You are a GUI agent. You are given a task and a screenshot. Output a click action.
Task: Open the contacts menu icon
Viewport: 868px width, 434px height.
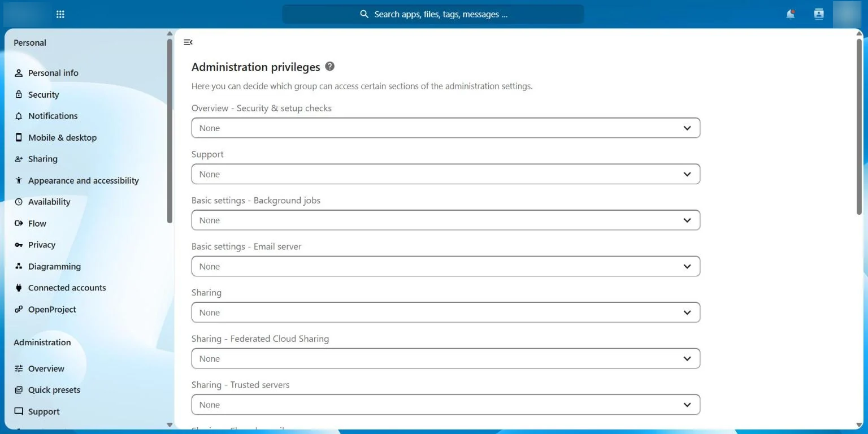pyautogui.click(x=819, y=14)
